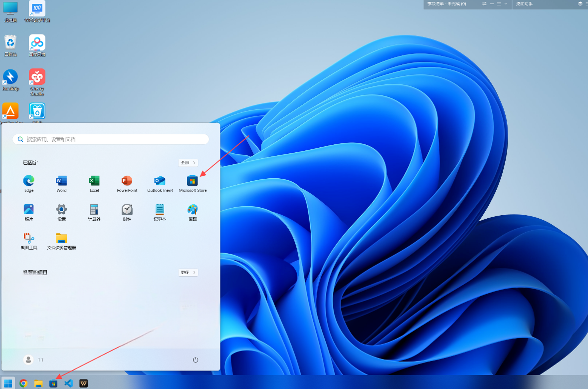
Task: Open the power options button
Action: click(x=196, y=360)
